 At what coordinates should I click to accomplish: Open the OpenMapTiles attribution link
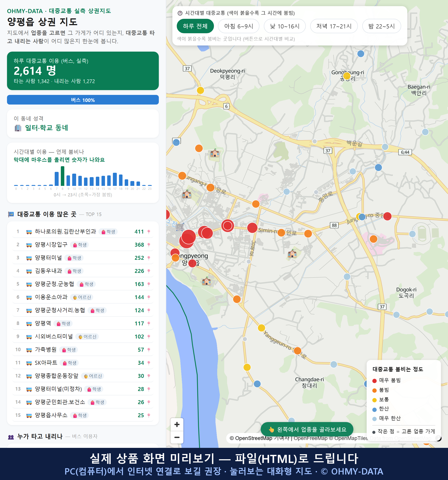point(348,438)
